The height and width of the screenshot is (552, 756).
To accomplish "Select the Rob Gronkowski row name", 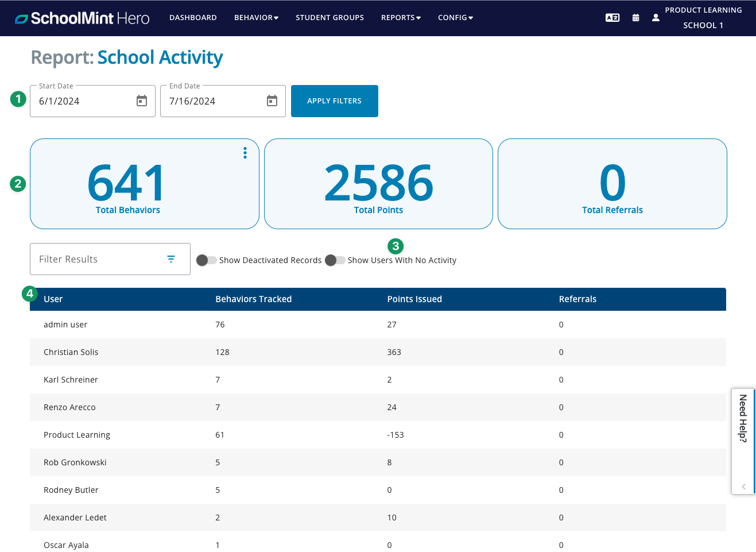I will coord(75,462).
